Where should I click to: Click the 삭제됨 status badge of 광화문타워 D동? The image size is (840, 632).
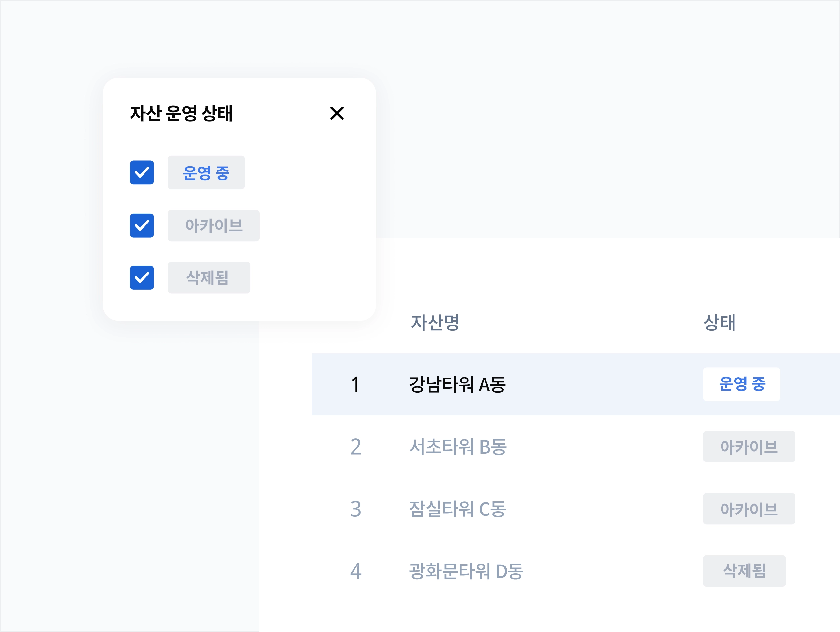[x=744, y=571]
